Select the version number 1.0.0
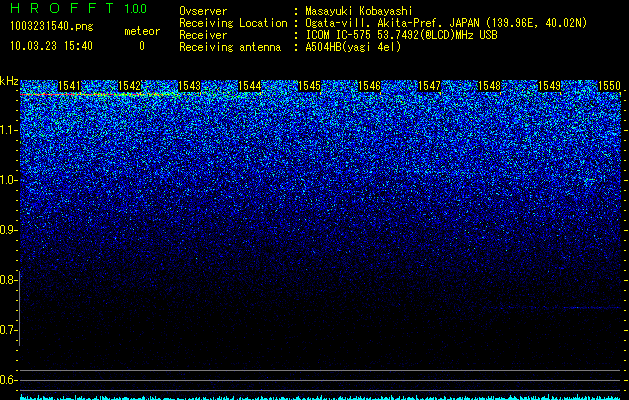Viewport: 629px width, 400px height. click(x=136, y=9)
